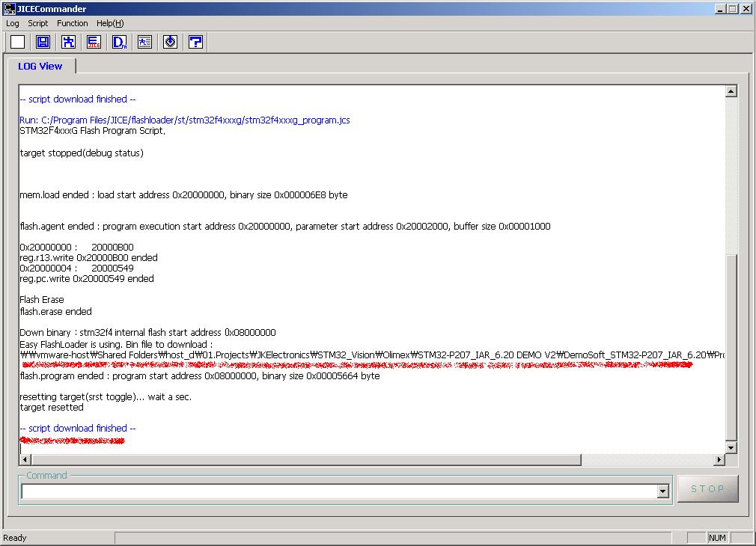Click the download arrow chip icon
This screenshot has height=546, width=756.
tap(170, 42)
